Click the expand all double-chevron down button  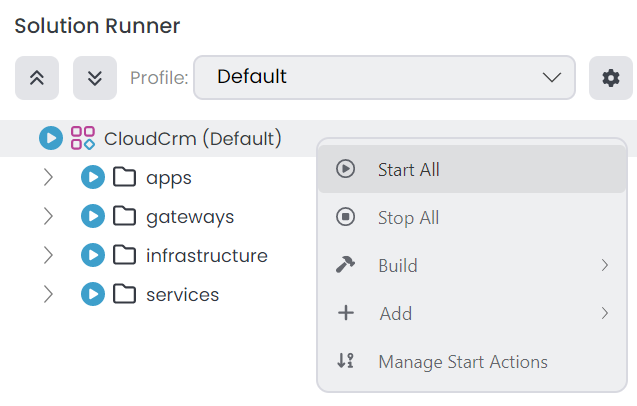[95, 78]
